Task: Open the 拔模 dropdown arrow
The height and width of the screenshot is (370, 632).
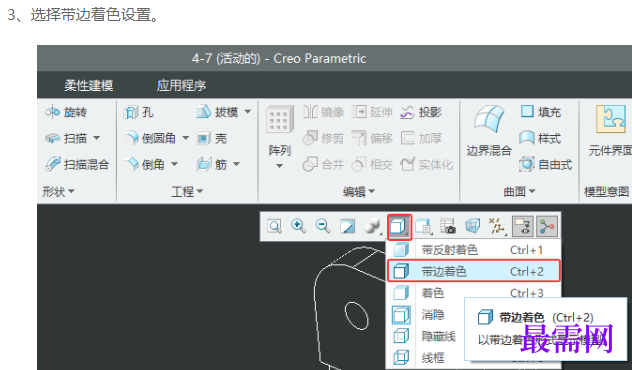Action: pyautogui.click(x=248, y=112)
